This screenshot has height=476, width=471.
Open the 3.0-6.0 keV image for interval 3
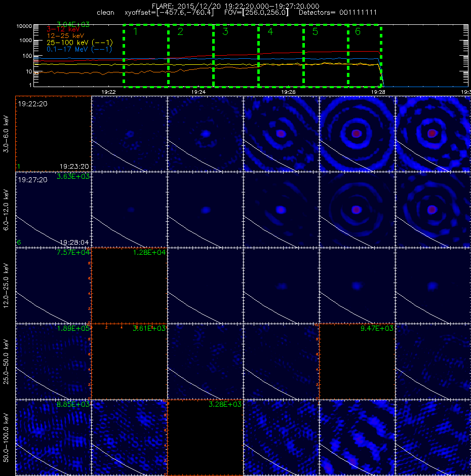tap(205, 134)
